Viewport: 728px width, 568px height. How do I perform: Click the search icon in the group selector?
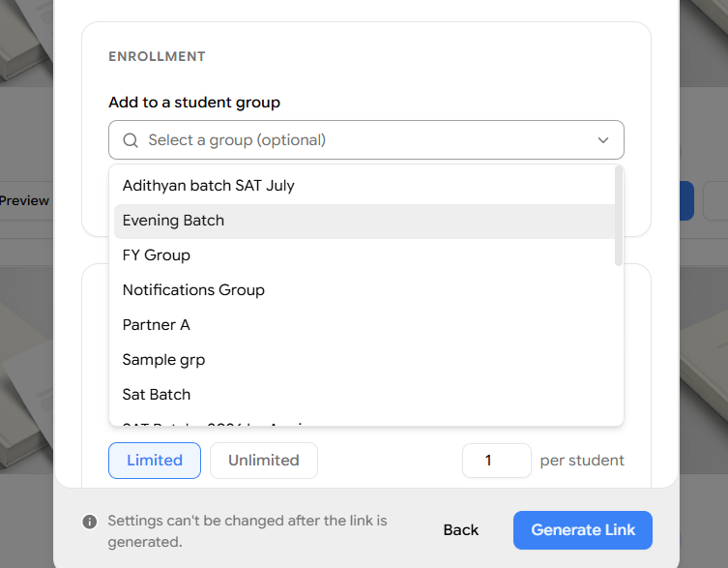click(x=131, y=140)
